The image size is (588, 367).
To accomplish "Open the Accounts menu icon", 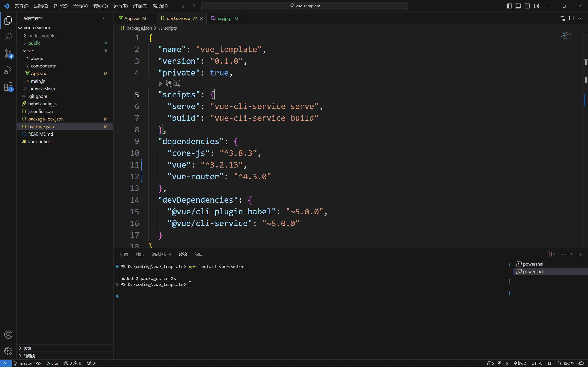I will (8, 335).
